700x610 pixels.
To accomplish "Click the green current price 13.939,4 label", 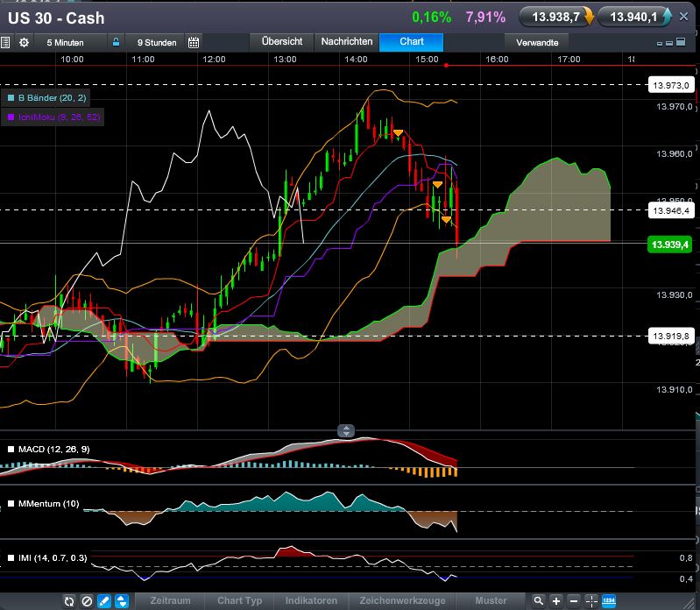I will pos(670,245).
